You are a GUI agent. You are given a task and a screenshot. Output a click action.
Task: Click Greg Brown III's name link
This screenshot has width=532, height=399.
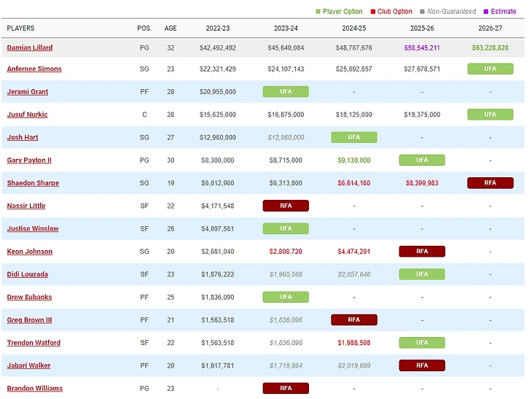pyautogui.click(x=30, y=320)
